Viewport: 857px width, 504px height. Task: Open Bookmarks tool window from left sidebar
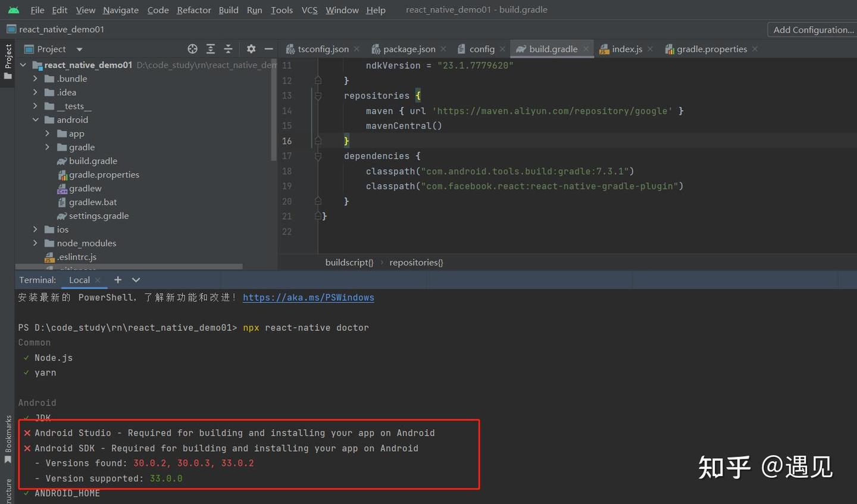(x=8, y=440)
